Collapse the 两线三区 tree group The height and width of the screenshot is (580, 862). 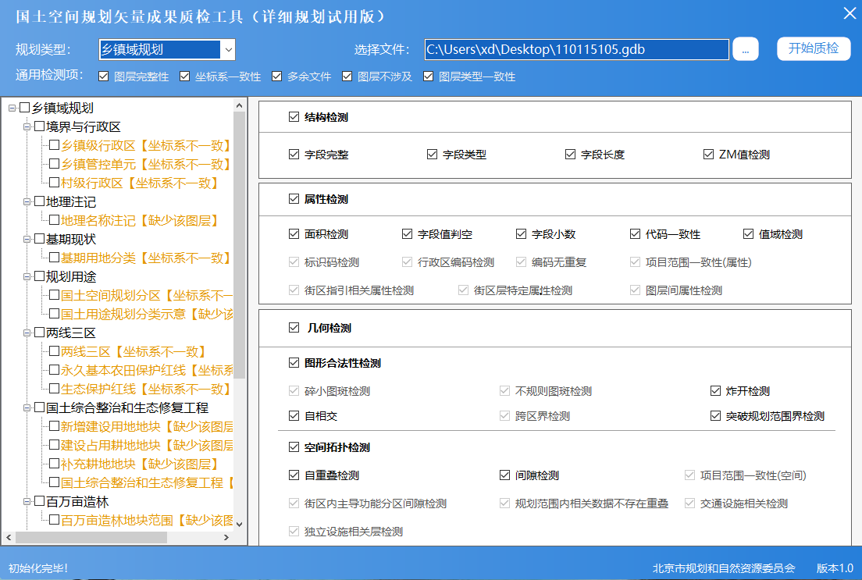click(x=25, y=333)
